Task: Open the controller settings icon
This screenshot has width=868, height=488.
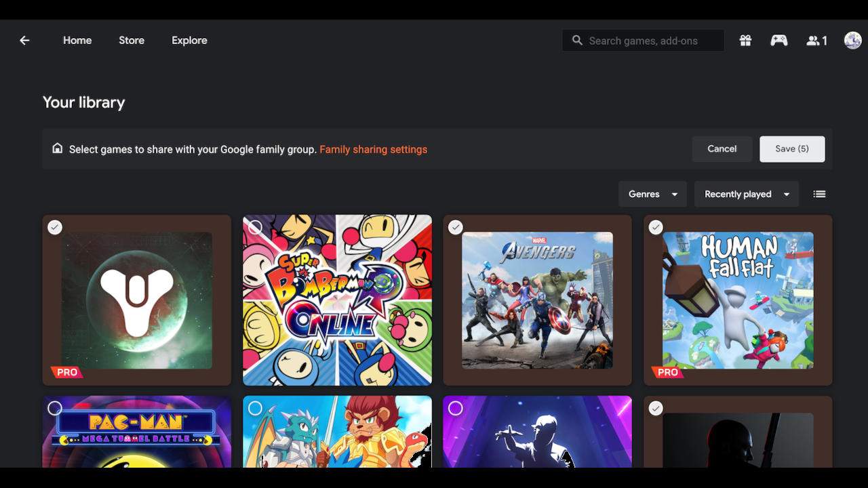Action: (778, 40)
